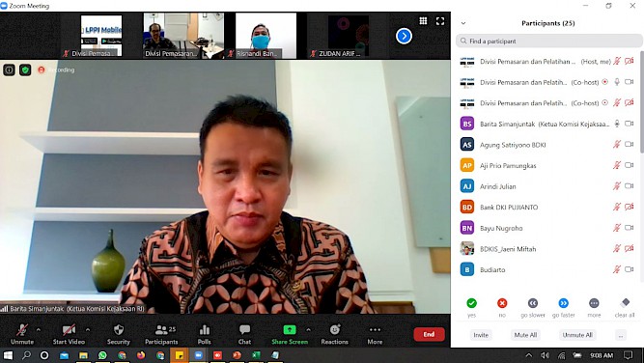Screen dimensions: 644x363
Task: Collapse the Participants panel chevron
Action: click(463, 23)
